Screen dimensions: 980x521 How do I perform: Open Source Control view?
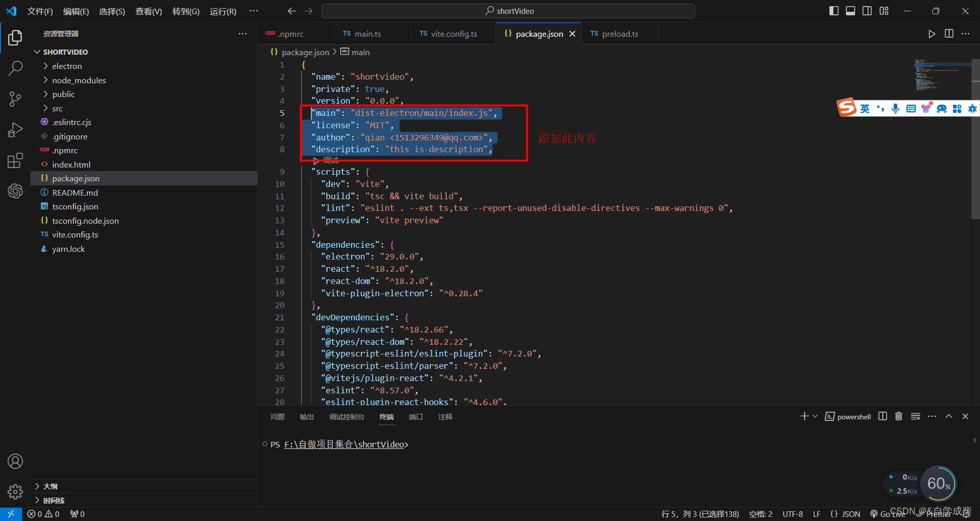pyautogui.click(x=15, y=99)
